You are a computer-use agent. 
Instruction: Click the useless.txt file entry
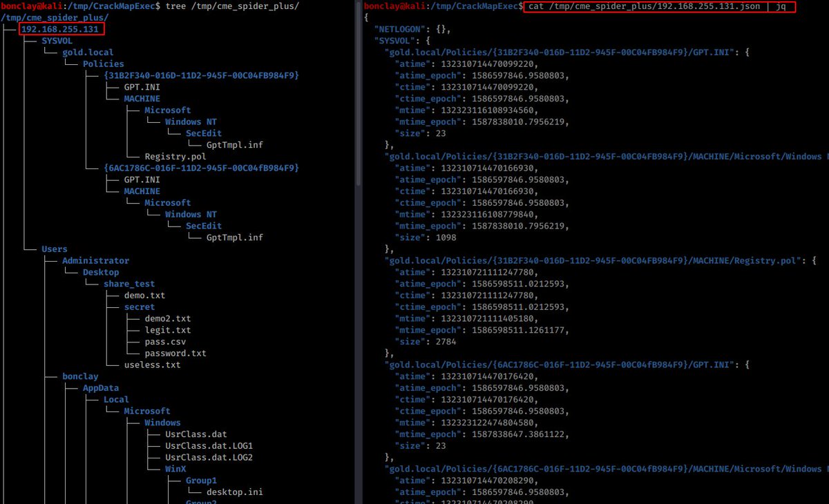[x=152, y=365]
